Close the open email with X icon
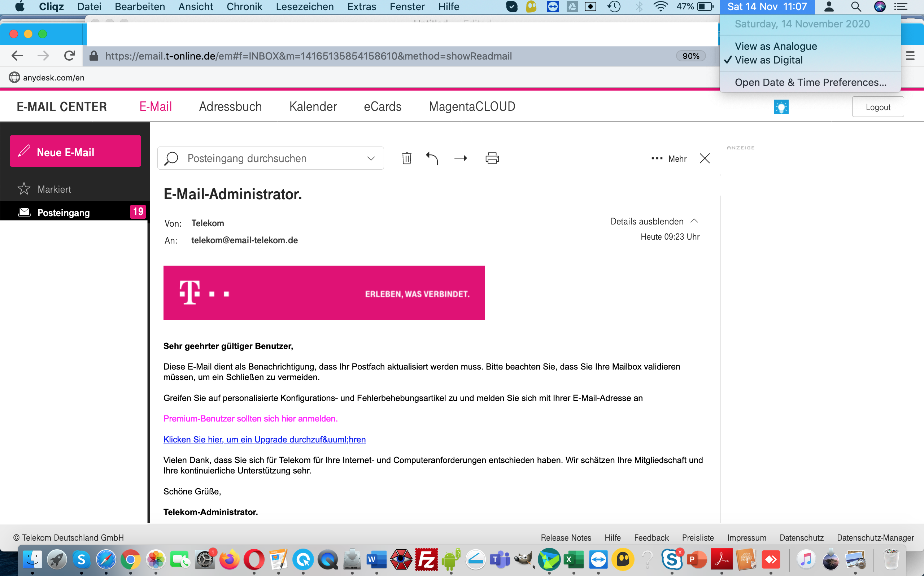 point(705,158)
